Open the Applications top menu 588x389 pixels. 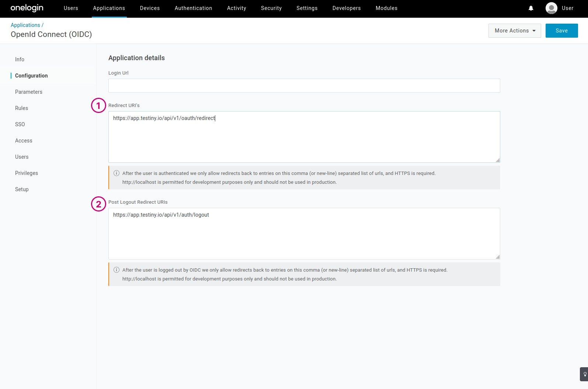tap(109, 8)
